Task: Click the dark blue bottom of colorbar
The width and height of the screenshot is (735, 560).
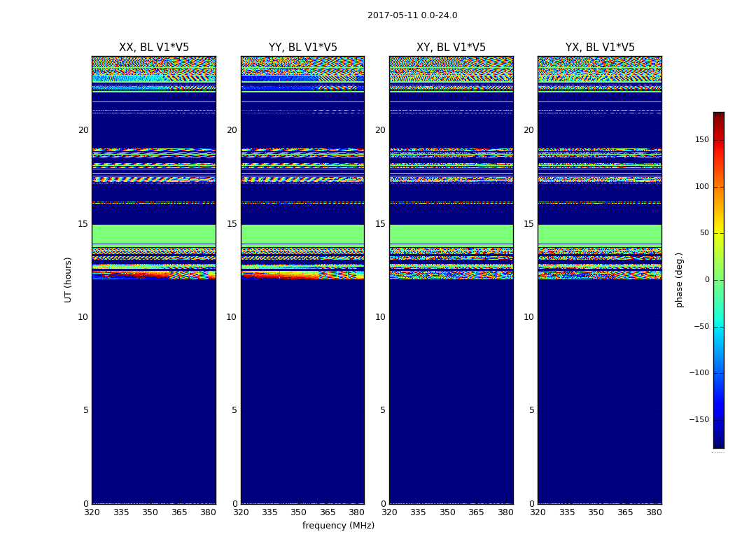Action: (x=718, y=444)
